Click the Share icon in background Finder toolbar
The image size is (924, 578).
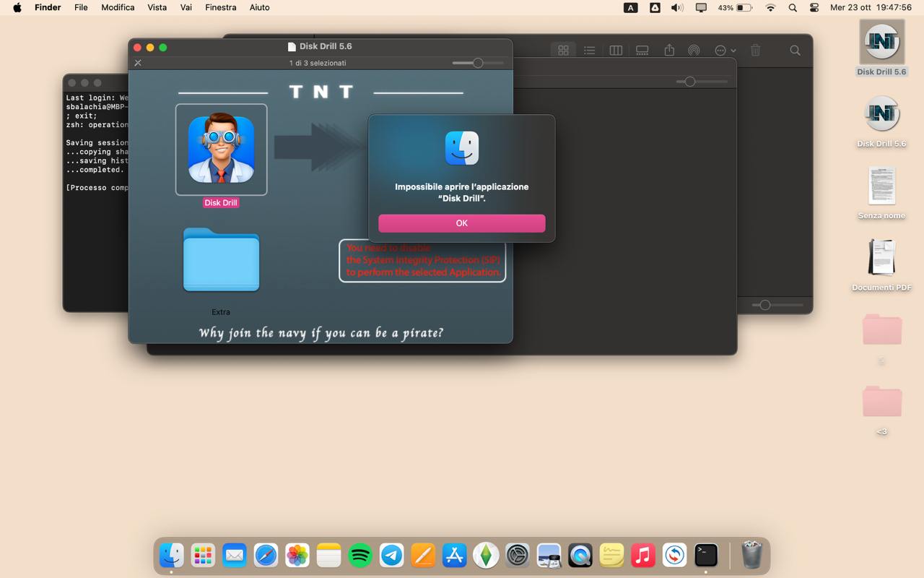tap(669, 50)
